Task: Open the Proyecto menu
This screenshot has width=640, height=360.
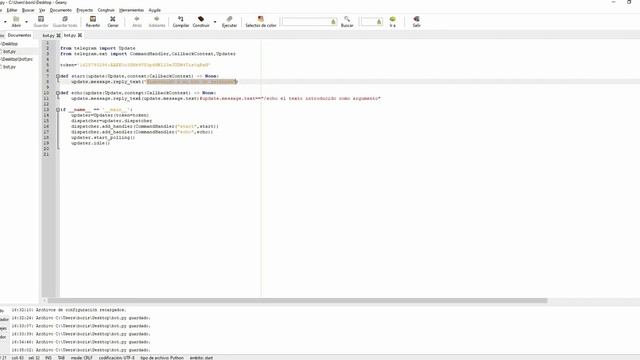Action: pos(84,10)
